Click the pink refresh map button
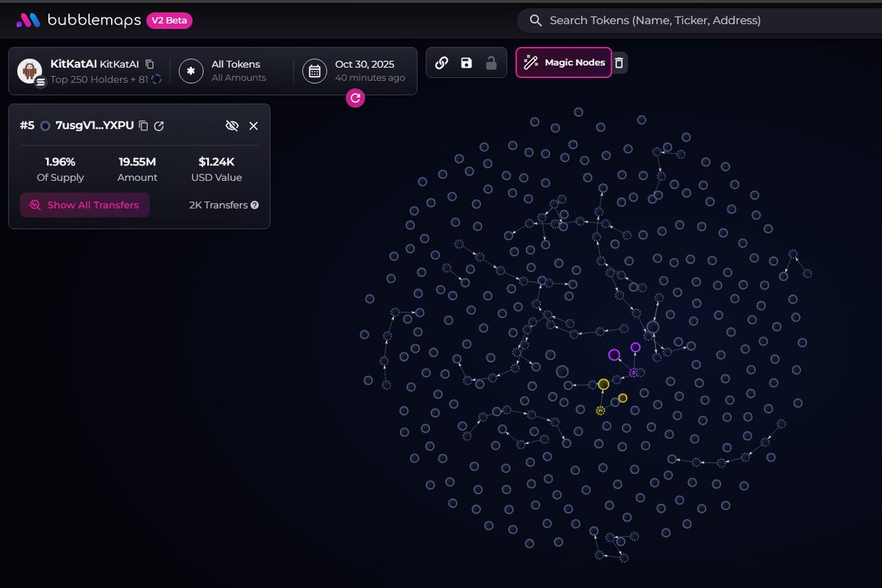Viewport: 882px width, 588px height. 356,97
